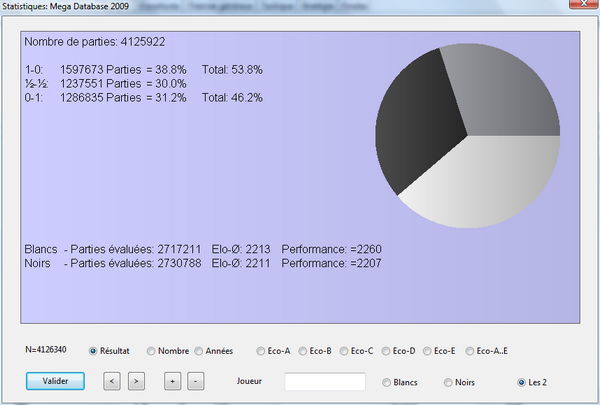This screenshot has height=405, width=600.
Task: Click the Elo-Ø: 2213 value
Action: (241, 249)
